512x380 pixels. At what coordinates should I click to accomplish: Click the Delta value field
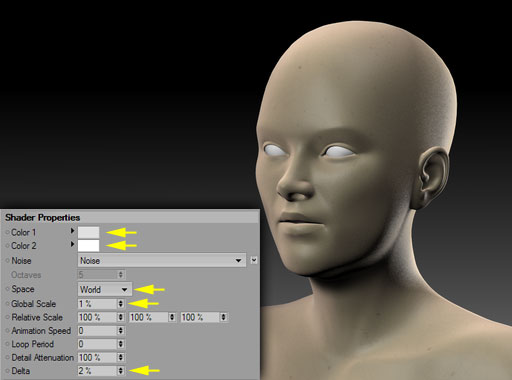(97, 371)
